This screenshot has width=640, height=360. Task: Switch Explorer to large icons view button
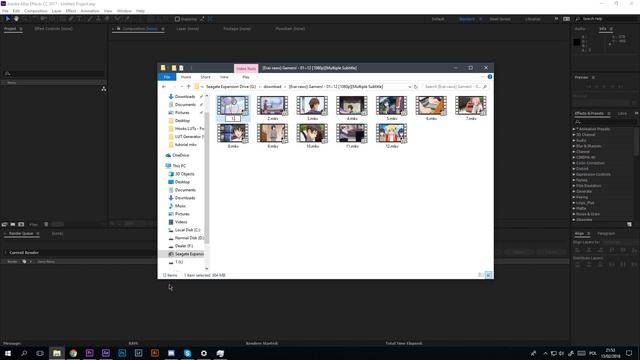(x=488, y=275)
